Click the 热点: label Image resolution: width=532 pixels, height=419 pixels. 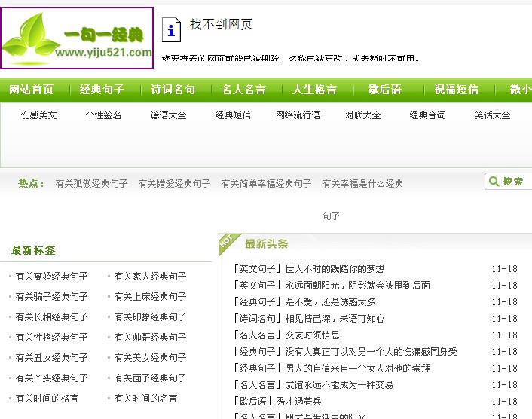tap(31, 184)
